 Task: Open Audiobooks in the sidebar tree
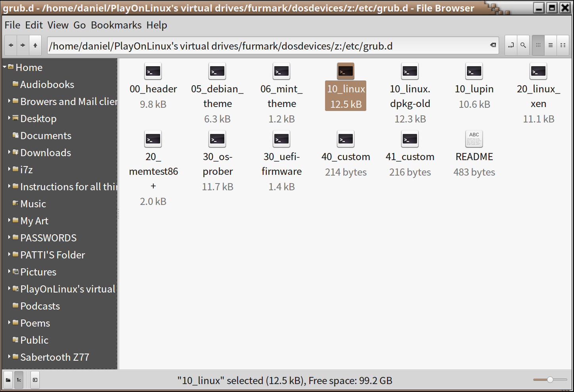pyautogui.click(x=47, y=84)
